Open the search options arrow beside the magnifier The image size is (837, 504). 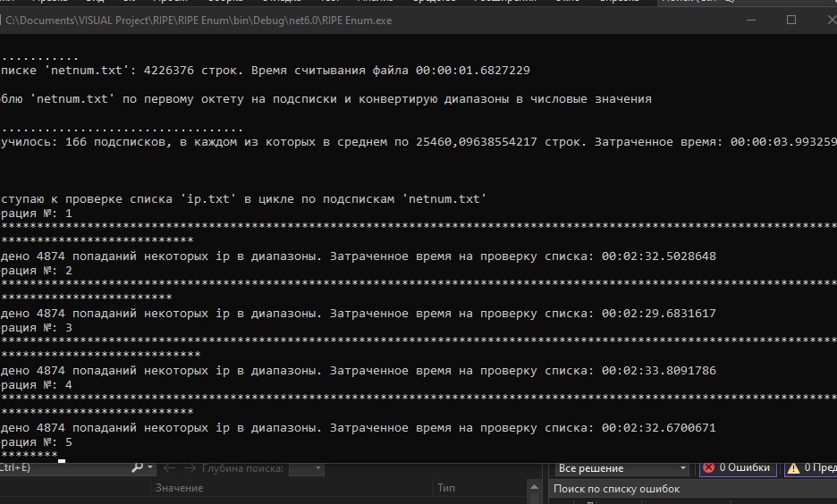pyautogui.click(x=150, y=467)
